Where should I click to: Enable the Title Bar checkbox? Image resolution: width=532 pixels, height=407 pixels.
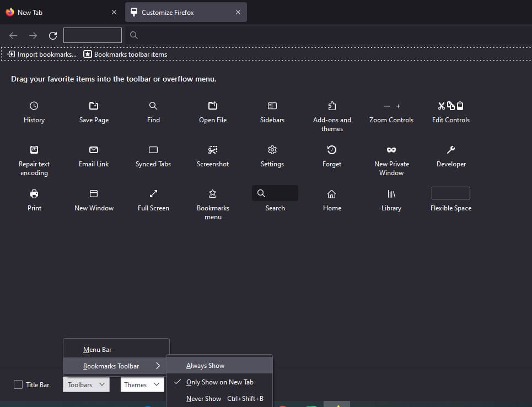tap(17, 384)
